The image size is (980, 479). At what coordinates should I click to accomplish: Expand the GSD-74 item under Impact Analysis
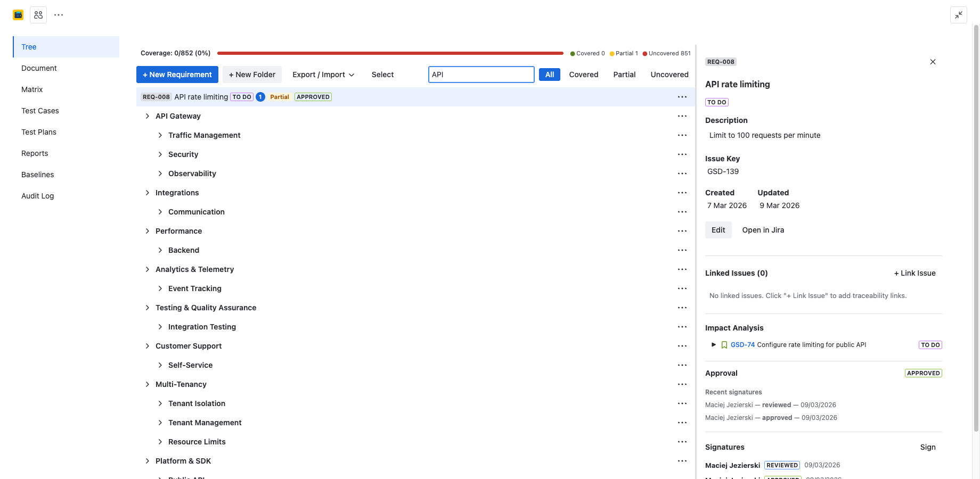pos(714,345)
